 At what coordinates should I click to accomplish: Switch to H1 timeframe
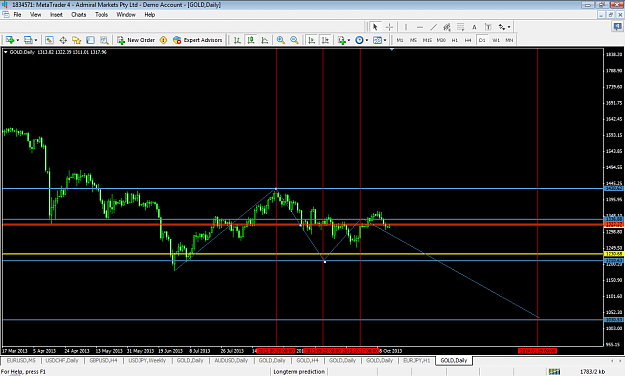click(455, 40)
